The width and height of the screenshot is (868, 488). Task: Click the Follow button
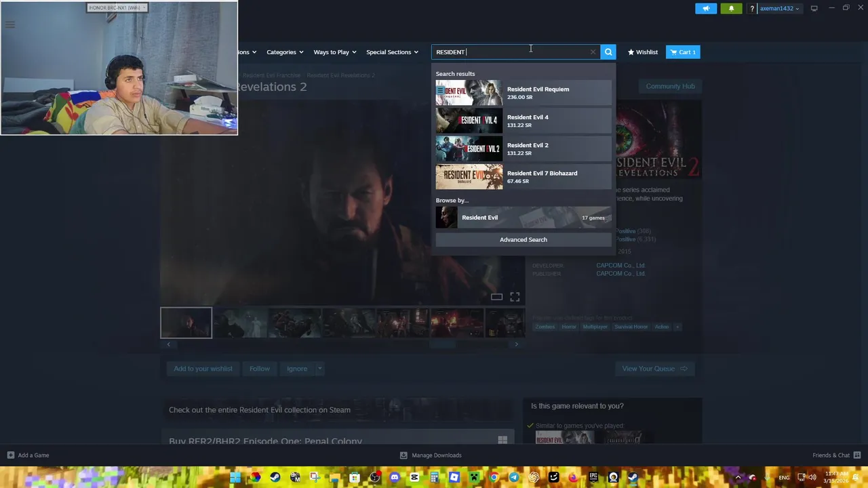pos(260,369)
